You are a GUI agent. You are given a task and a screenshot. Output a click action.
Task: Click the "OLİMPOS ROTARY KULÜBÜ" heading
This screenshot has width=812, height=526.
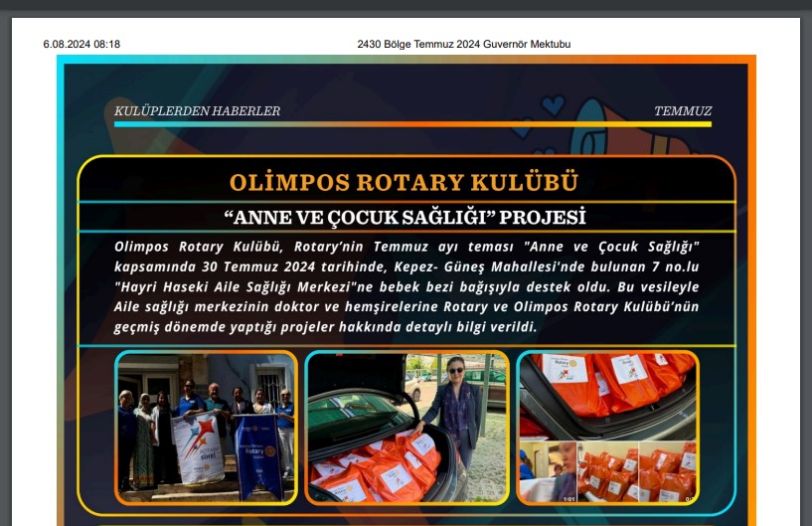click(404, 182)
